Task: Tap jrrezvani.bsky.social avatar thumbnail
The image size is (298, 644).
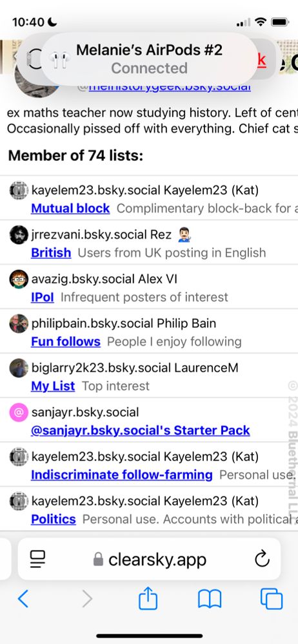Action: 19,235
